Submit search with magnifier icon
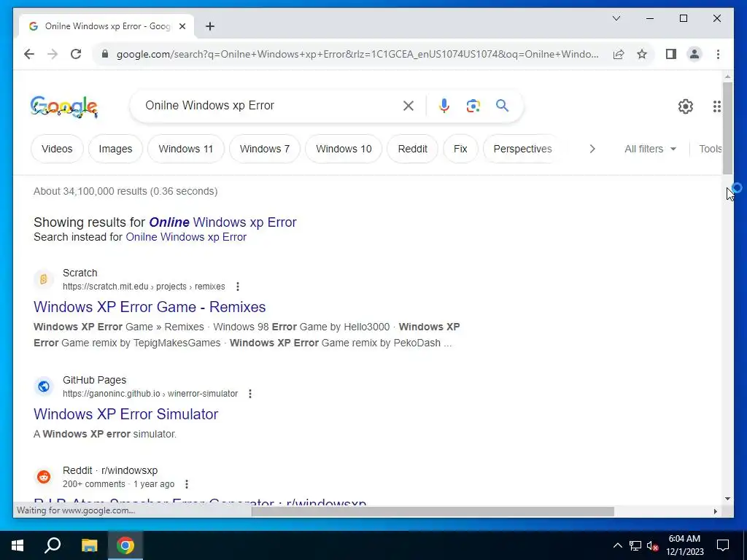This screenshot has width=747, height=560. coord(502,105)
